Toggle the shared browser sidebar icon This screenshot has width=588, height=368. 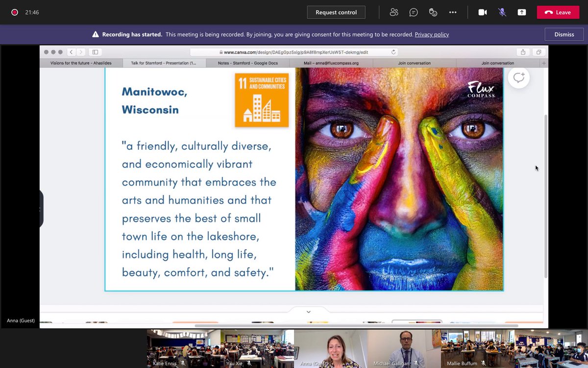click(95, 52)
